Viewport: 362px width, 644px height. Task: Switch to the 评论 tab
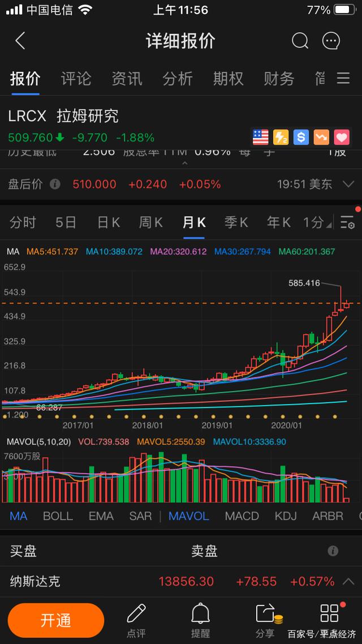coord(76,78)
